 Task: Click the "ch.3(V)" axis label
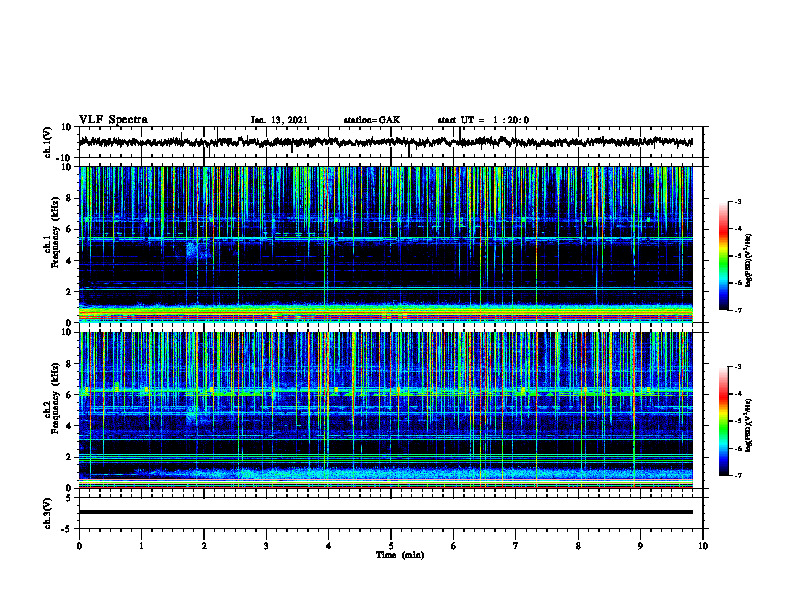48,513
